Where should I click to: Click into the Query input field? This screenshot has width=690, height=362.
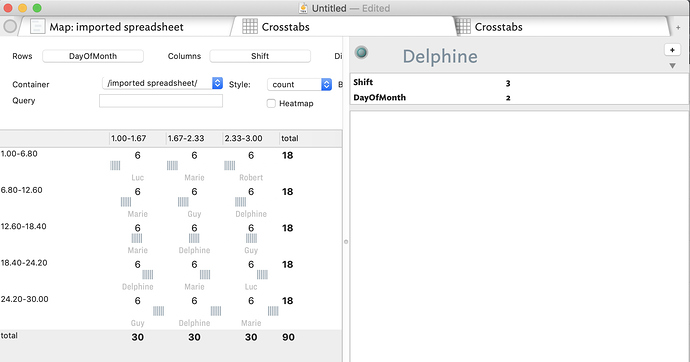point(161,101)
